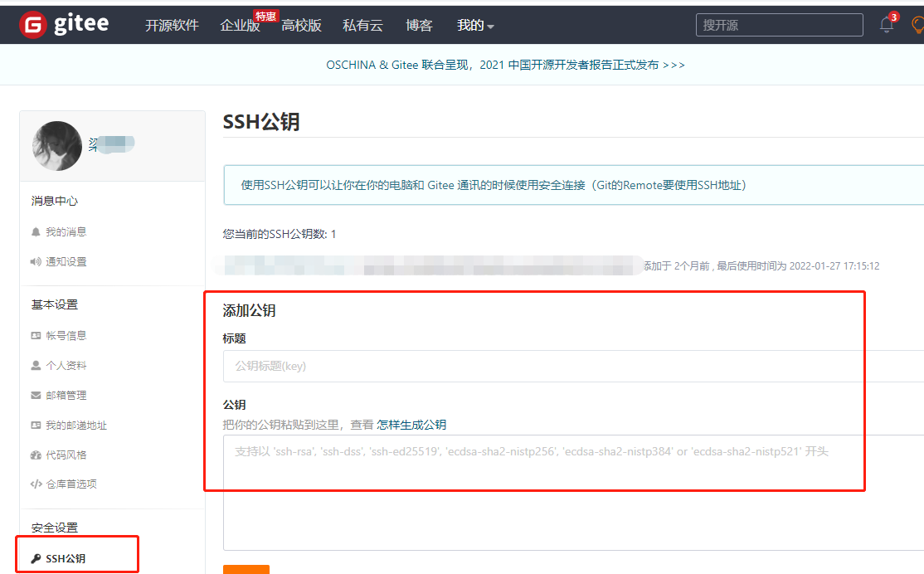Screen dimensions: 924x574
Task: Open the 怎样生成公钥 help link
Action: pos(411,425)
